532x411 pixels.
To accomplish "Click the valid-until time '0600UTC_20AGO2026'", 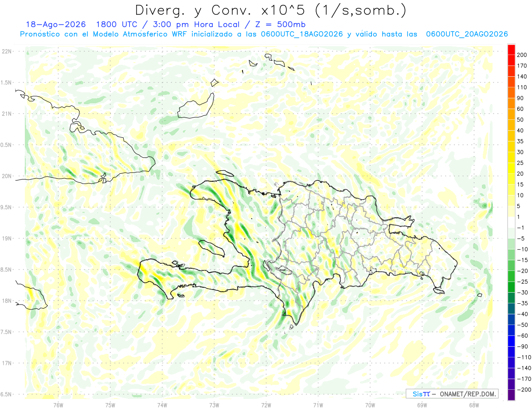I will tap(467, 34).
